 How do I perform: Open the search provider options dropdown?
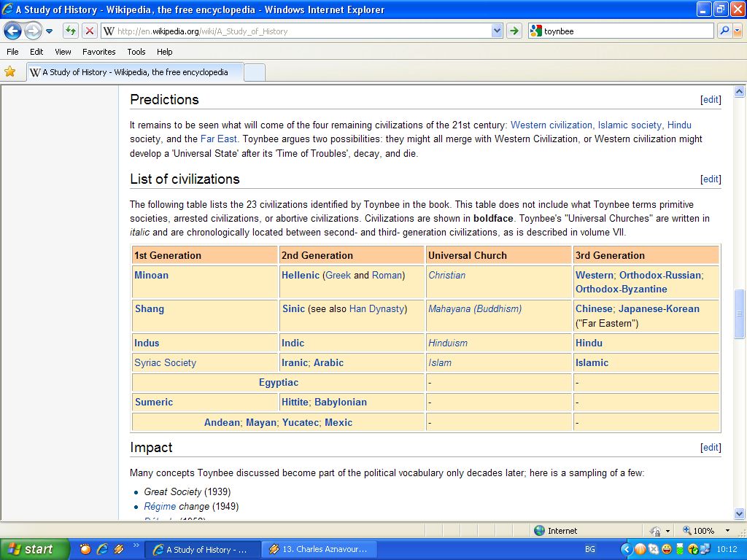[x=738, y=31]
